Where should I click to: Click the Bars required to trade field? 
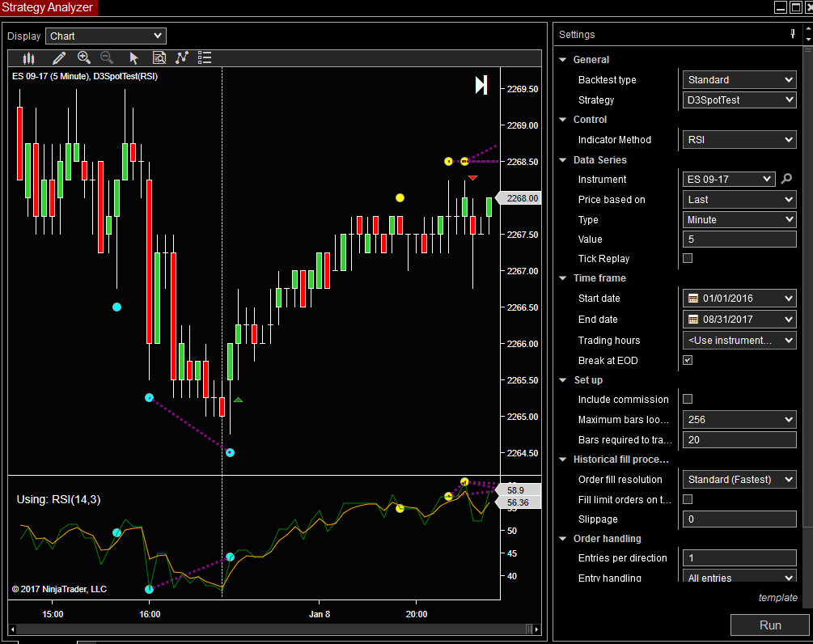tap(739, 439)
